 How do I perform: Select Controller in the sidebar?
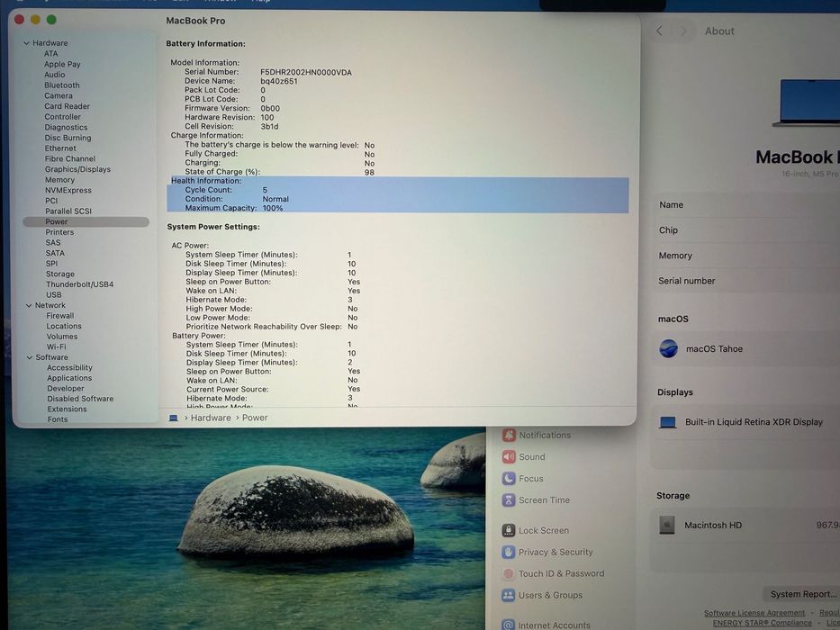[63, 117]
